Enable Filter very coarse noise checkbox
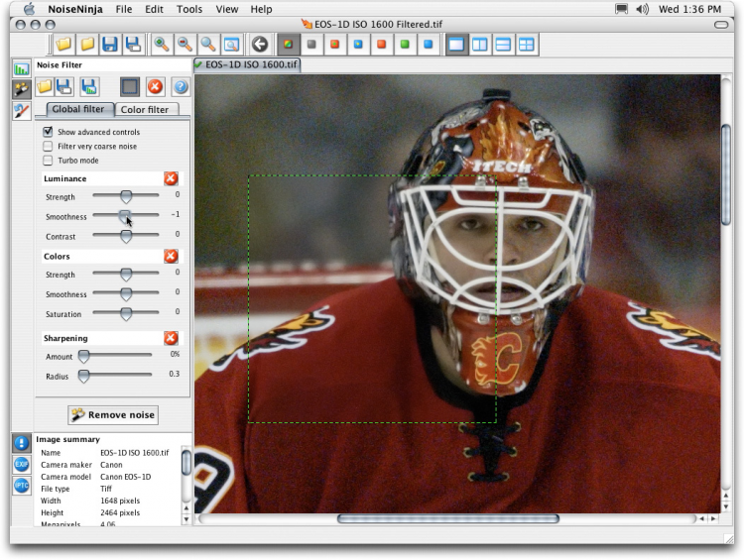 tap(48, 146)
